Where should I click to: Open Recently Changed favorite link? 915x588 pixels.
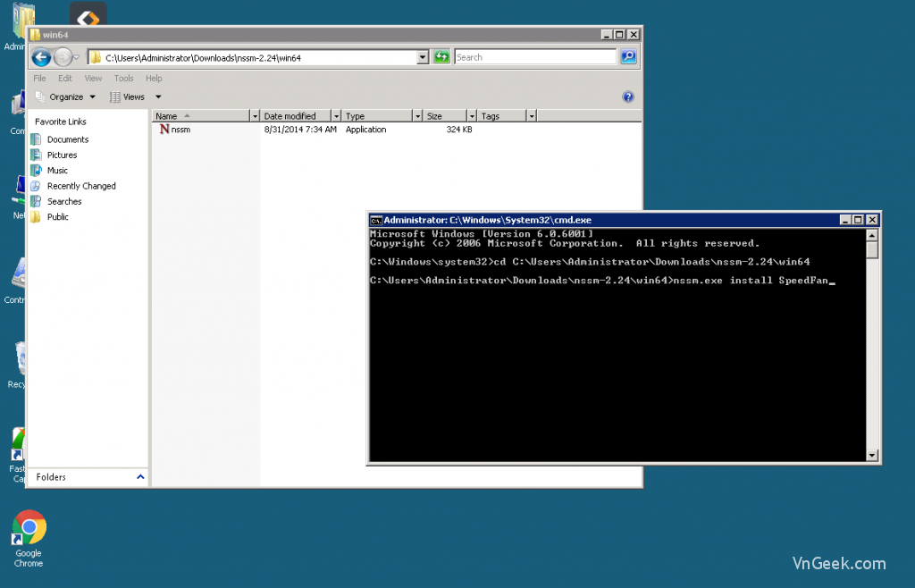click(x=81, y=186)
